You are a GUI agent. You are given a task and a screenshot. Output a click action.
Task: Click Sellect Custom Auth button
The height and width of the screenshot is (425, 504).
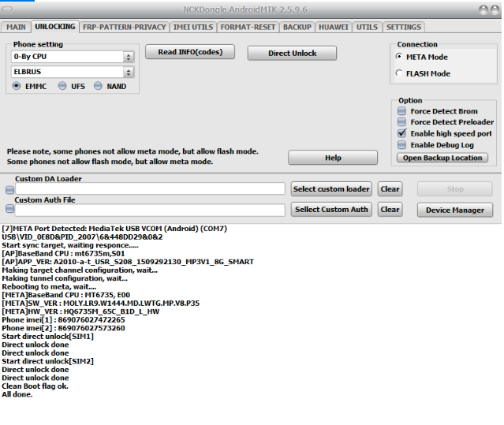[x=331, y=210]
